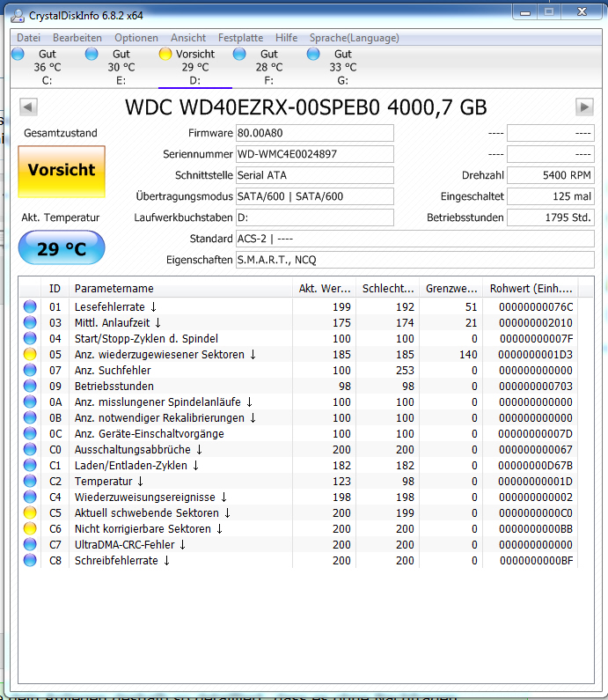608x700 pixels.
Task: Maximize the CrystalDiskInfo window
Action: click(549, 12)
